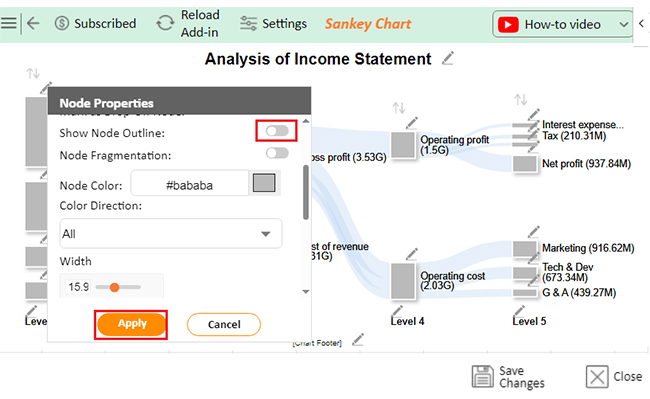The height and width of the screenshot is (399, 650).
Task: Click the back arrow icon
Action: [33, 23]
